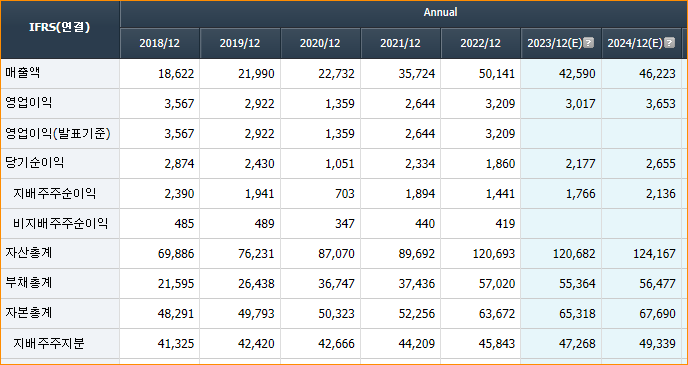Select the sales value 22,732
The image size is (688, 365).
coord(337,74)
